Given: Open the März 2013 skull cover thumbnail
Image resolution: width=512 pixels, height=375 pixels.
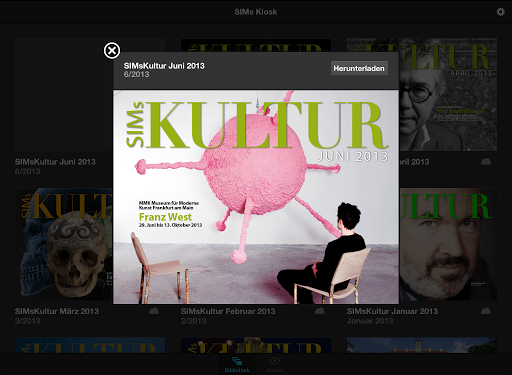Looking at the screenshot, I should (x=64, y=244).
